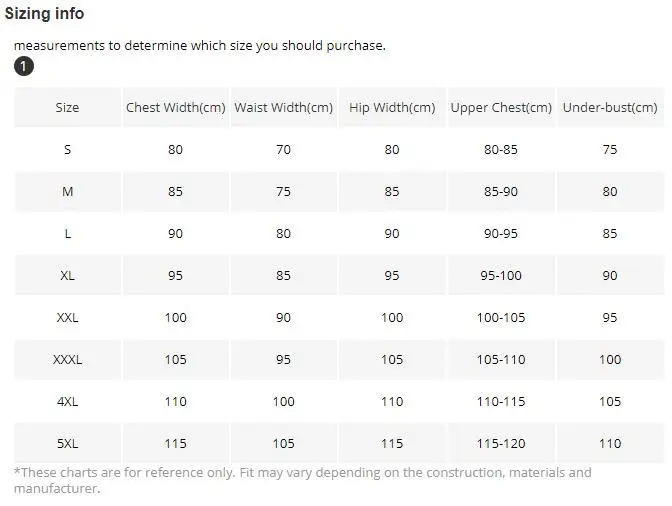Click the Chest Width(cm) column header
Viewport: 672px width, 506px height.
[176, 107]
